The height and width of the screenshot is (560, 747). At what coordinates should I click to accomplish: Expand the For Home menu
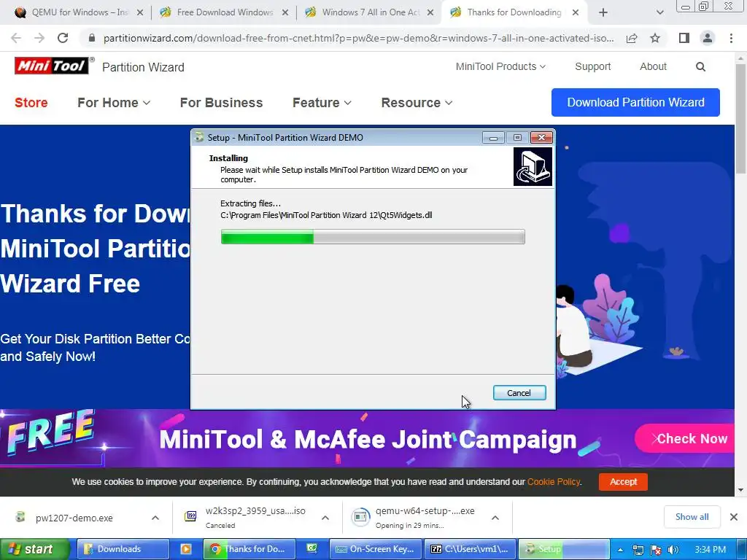pyautogui.click(x=114, y=102)
